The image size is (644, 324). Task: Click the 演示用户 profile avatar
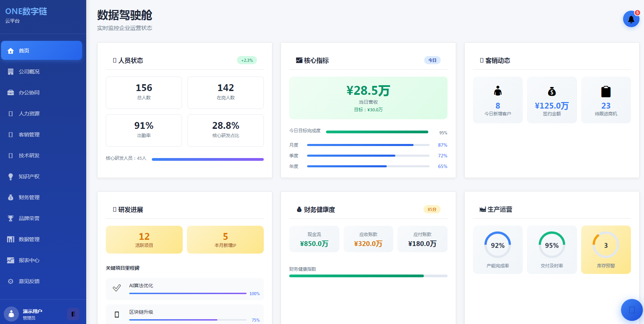point(11,314)
